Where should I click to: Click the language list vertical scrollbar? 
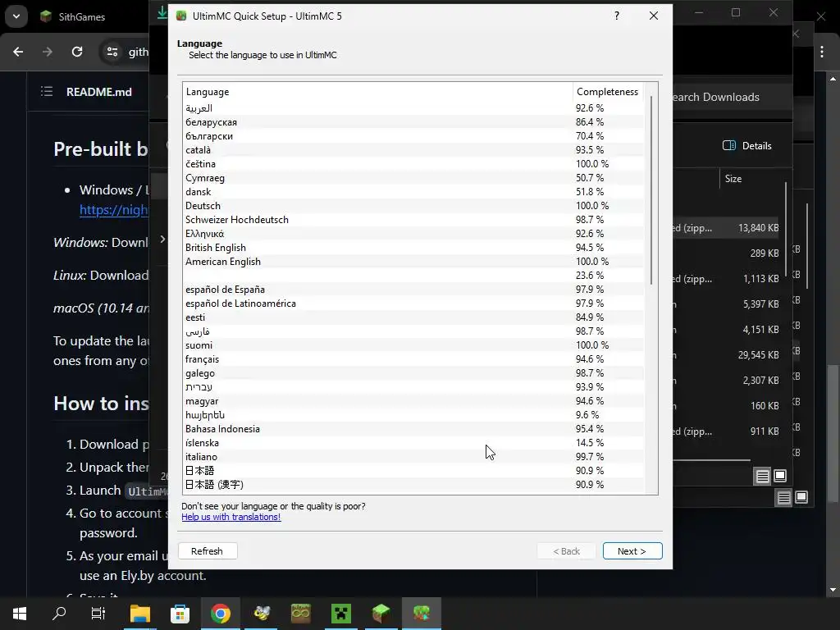651,190
